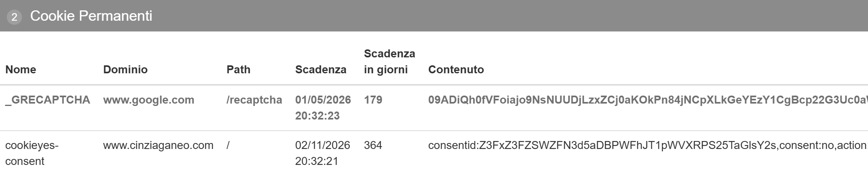Select the 02/11/2026 expiry date cell
Screen dimensions: 868x192
click(323, 153)
